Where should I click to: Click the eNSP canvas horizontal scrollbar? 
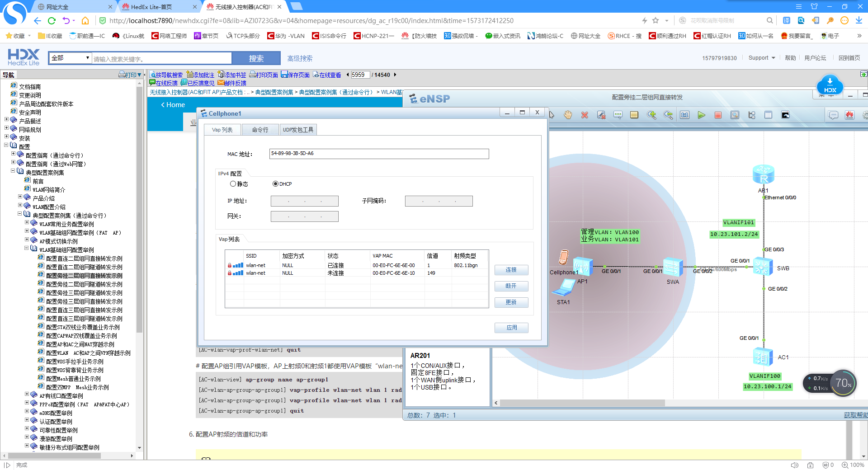(x=582, y=403)
